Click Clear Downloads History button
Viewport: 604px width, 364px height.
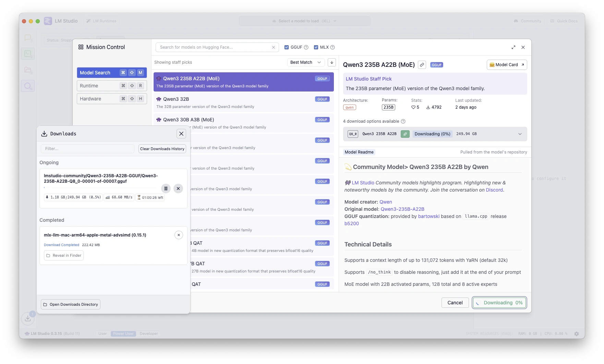click(x=162, y=149)
